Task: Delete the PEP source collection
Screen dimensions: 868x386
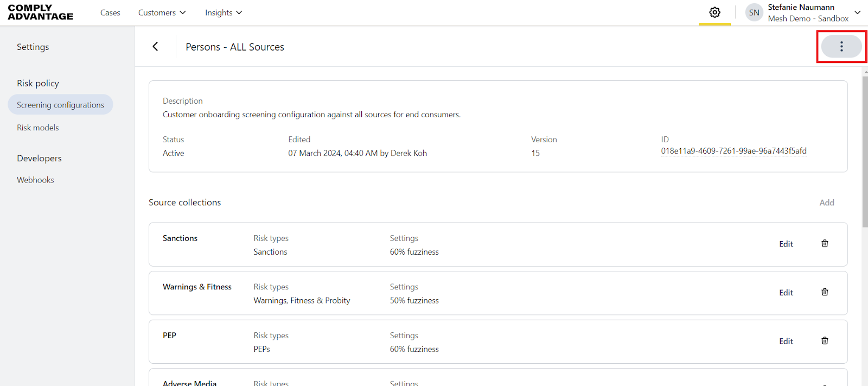Action: click(825, 341)
